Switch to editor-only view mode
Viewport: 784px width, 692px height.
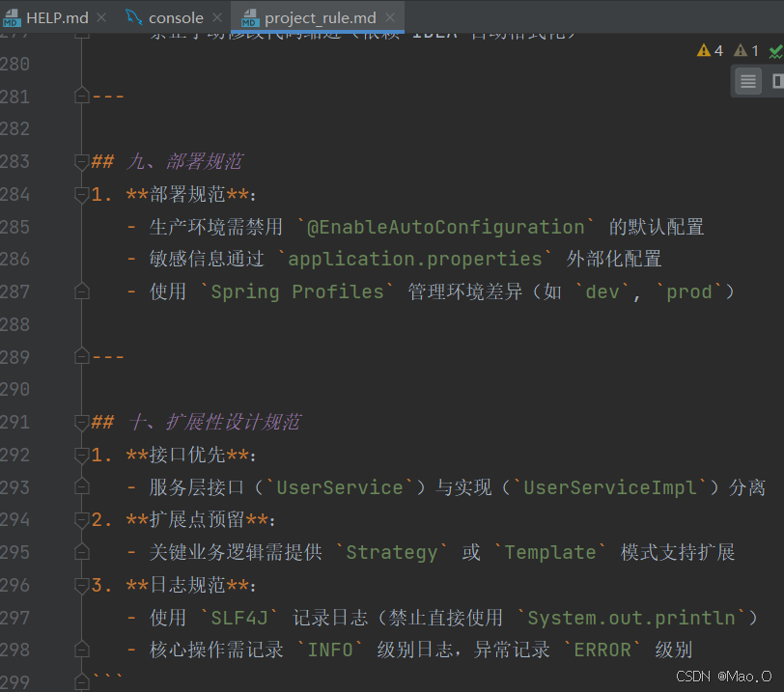tap(748, 81)
